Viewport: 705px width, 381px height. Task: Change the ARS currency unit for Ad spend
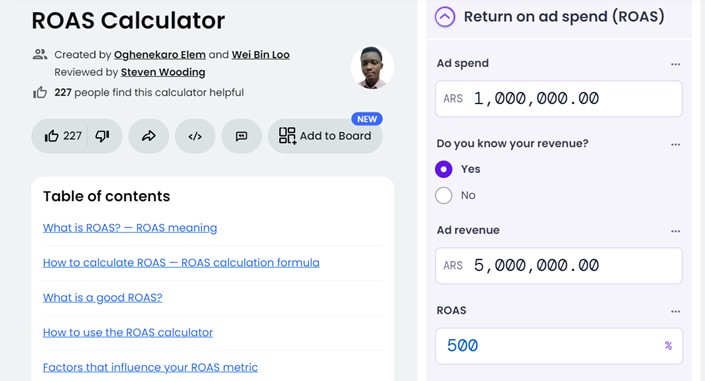453,99
